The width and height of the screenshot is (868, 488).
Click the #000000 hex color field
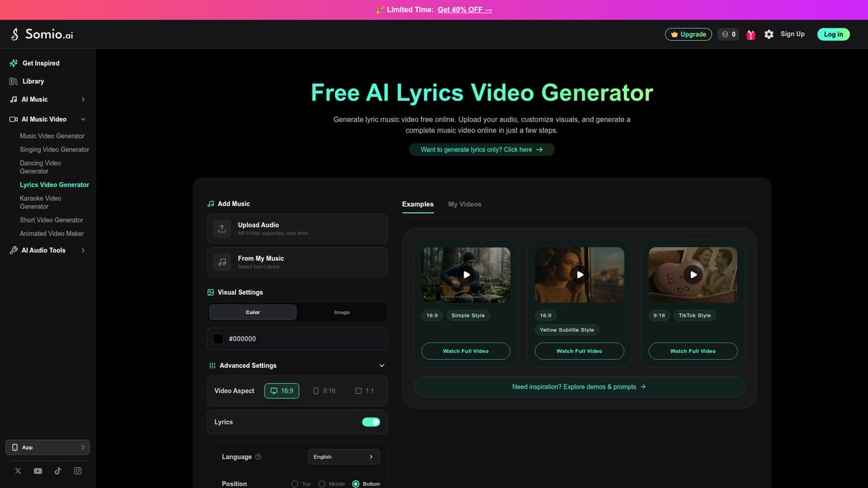(297, 339)
